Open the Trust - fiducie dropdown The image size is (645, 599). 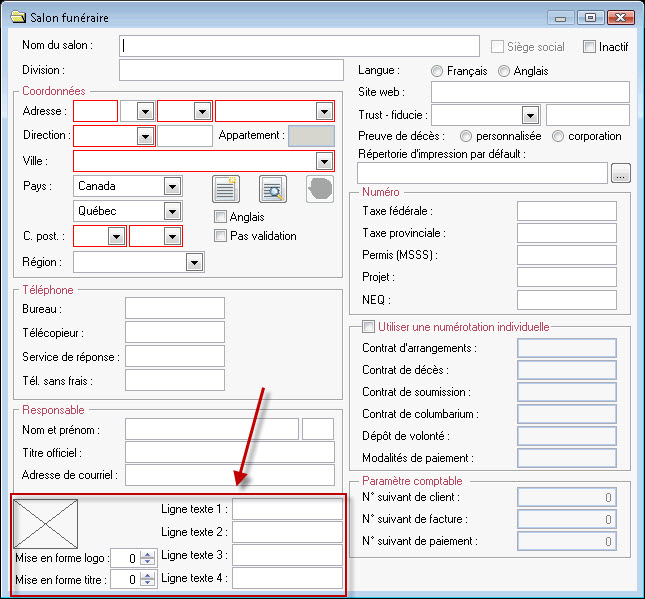(530, 115)
